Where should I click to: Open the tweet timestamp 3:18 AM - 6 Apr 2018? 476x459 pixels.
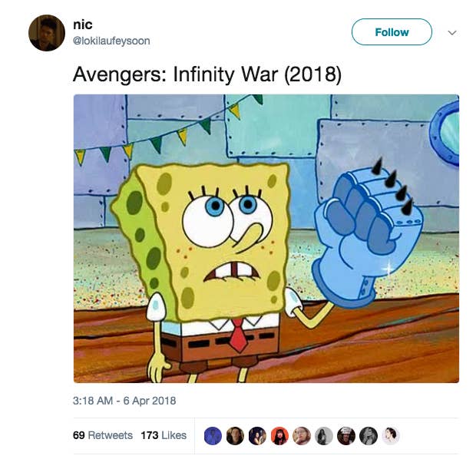[124, 401]
